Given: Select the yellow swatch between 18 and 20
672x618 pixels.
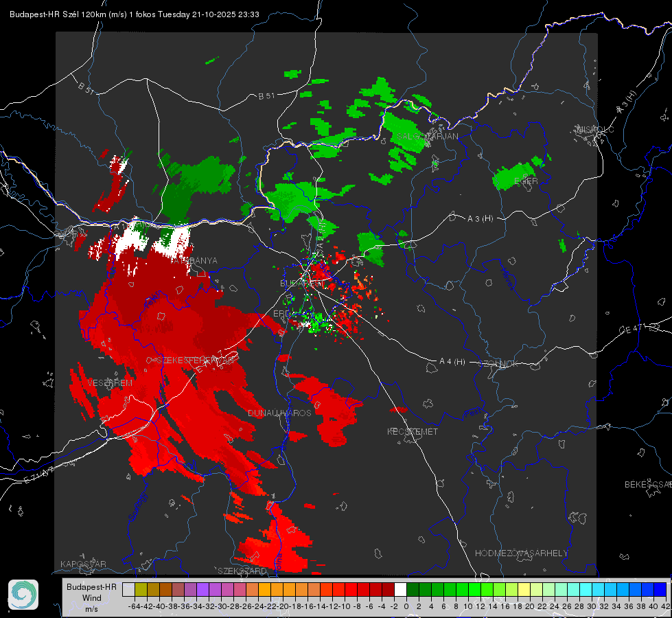Looking at the screenshot, I should 524,589.
